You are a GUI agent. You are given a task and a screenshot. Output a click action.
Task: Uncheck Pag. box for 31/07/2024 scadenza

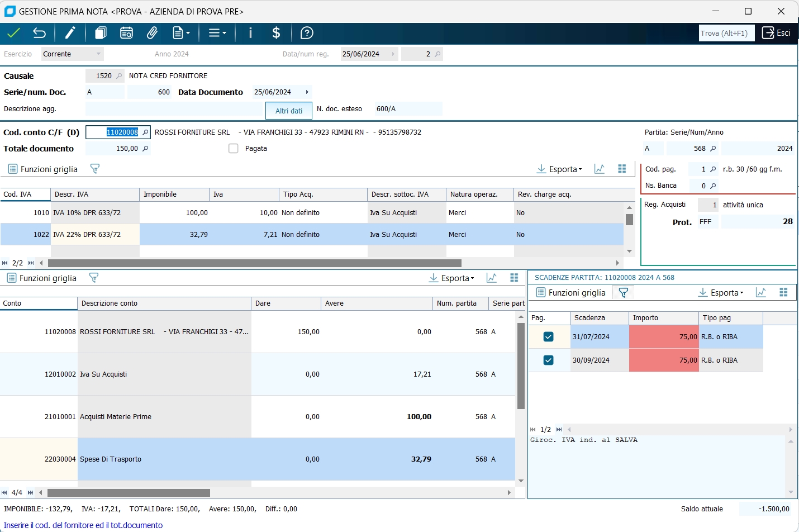(548, 337)
